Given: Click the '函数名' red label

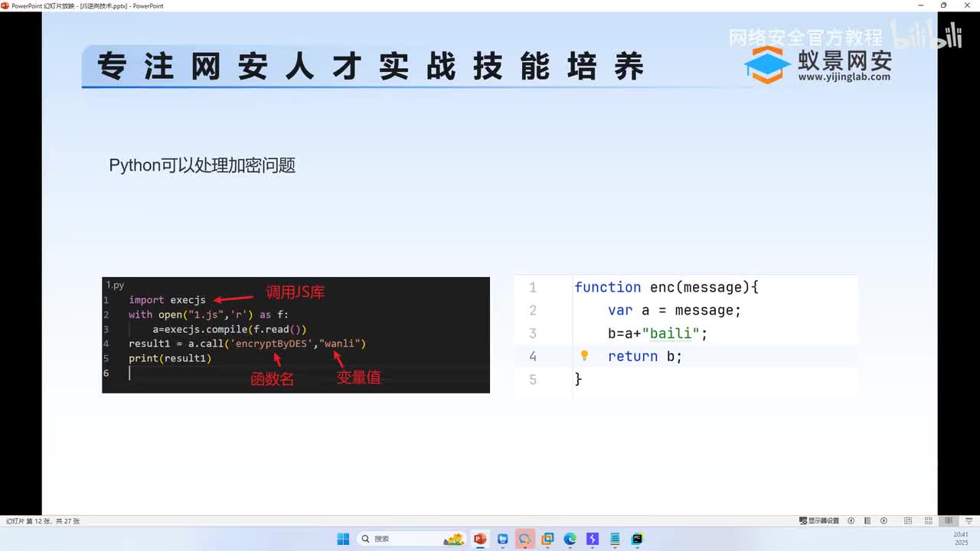Looking at the screenshot, I should tap(273, 378).
